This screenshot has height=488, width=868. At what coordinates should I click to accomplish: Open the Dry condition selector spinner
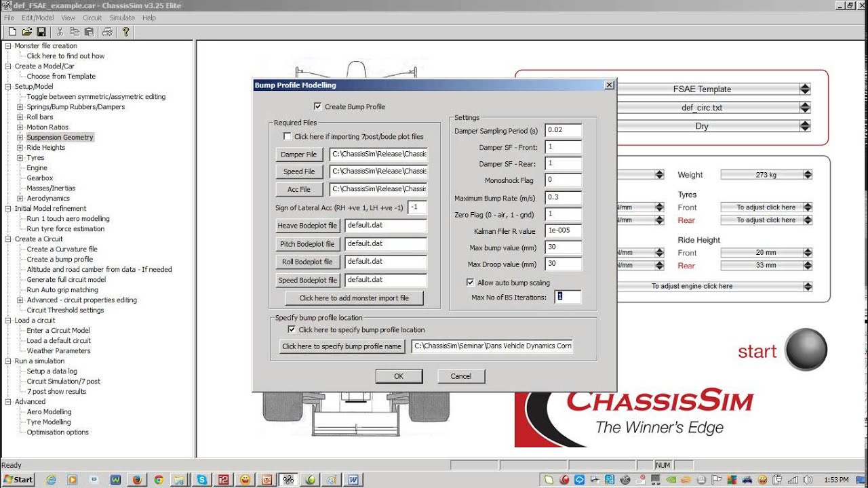point(805,126)
